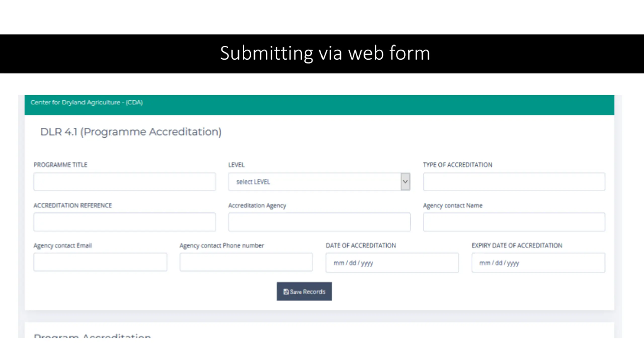The width and height of the screenshot is (644, 362).
Task: Select the Agency contact Phone number field
Action: click(x=246, y=262)
